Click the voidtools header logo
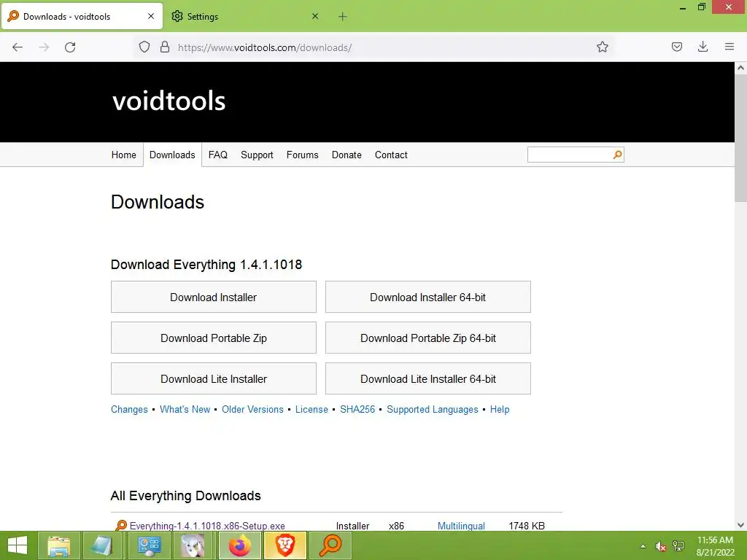The image size is (747, 560). click(169, 101)
